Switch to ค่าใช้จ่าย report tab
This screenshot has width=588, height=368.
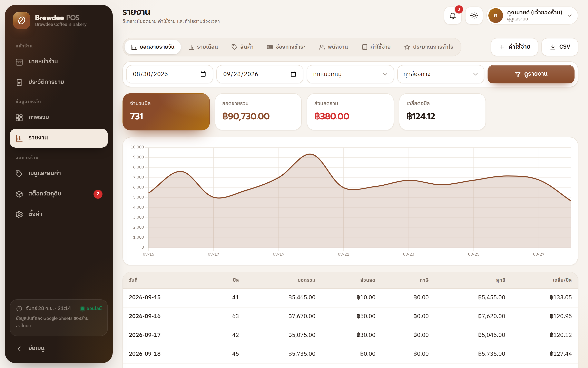[376, 47]
